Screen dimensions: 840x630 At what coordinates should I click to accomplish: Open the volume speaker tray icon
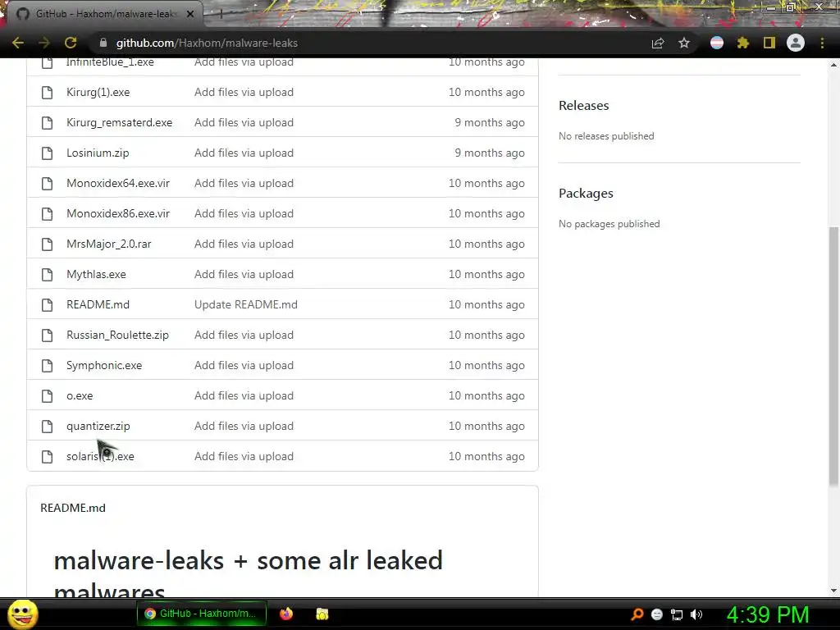click(x=696, y=614)
